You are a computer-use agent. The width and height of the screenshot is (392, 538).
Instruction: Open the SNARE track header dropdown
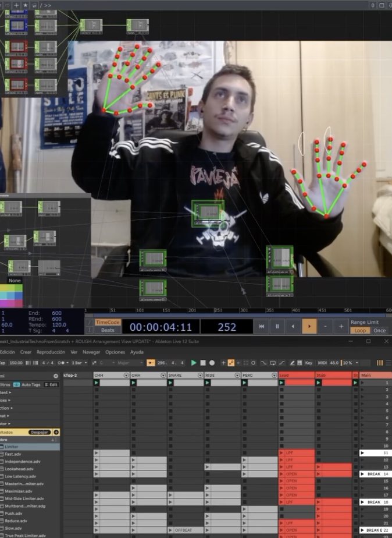point(199,376)
